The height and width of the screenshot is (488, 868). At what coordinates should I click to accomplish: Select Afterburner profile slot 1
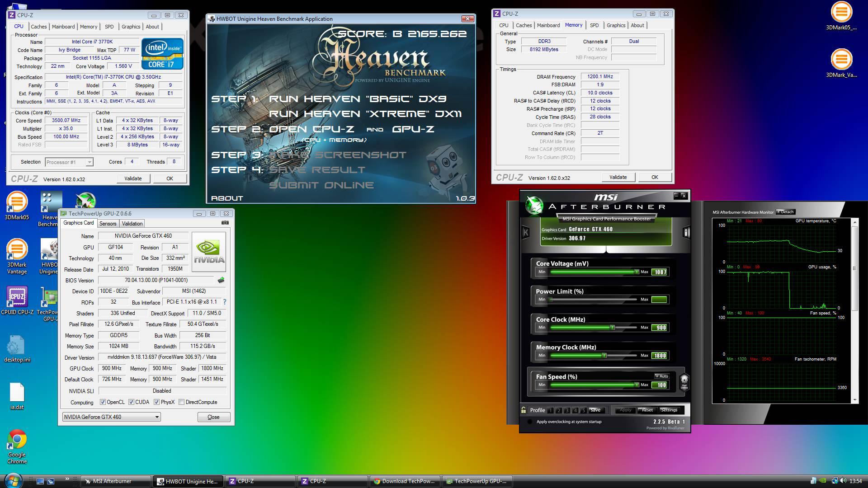point(550,410)
